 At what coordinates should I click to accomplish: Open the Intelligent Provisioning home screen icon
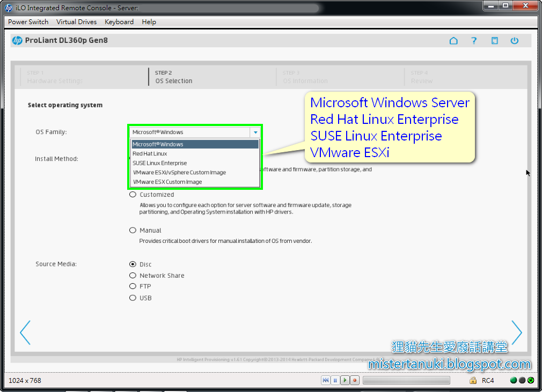[453, 40]
